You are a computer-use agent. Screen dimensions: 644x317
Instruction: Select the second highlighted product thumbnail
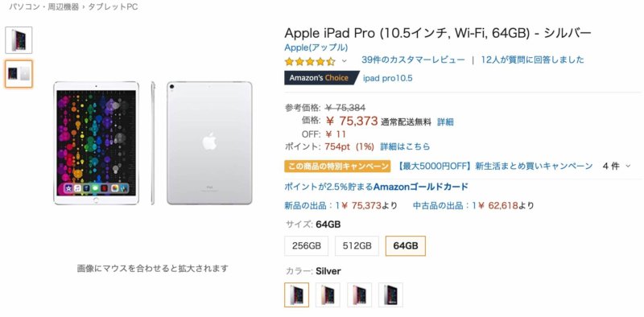[19, 74]
